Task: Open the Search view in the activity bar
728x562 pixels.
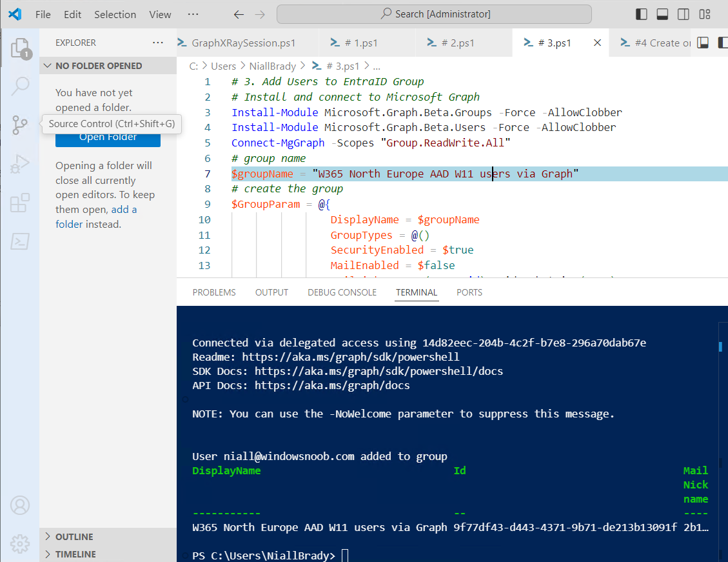Action: point(20,85)
